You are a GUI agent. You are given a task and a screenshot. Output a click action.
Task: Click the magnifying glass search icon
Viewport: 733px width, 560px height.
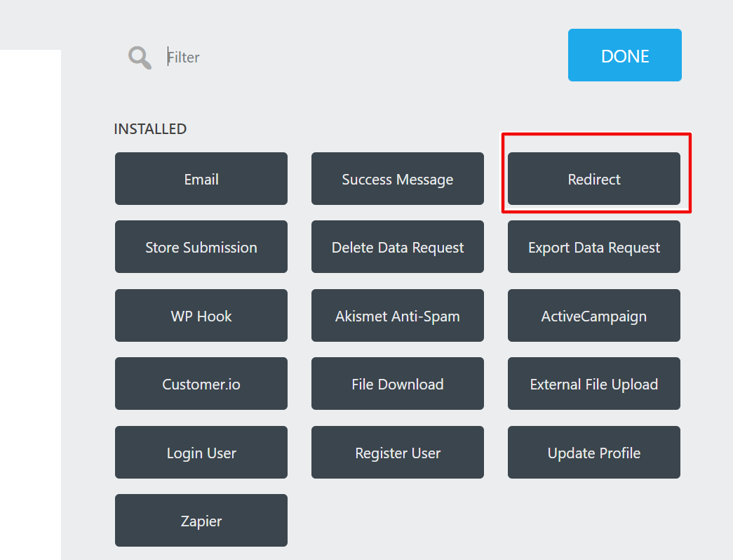pyautogui.click(x=140, y=58)
